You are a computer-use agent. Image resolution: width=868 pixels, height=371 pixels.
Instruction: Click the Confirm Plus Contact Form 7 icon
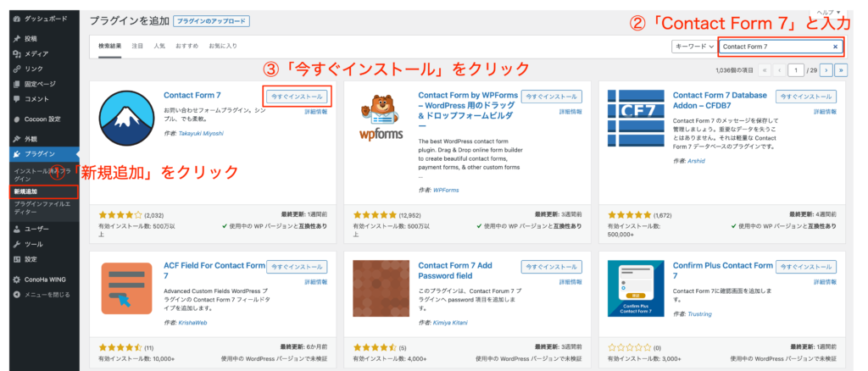pyautogui.click(x=635, y=288)
